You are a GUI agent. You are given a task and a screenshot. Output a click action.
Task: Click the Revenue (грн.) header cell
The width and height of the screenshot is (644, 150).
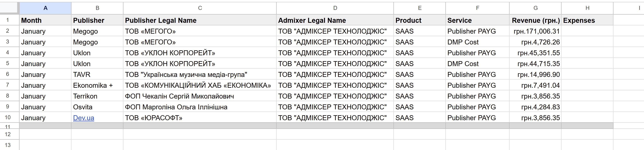coord(535,20)
